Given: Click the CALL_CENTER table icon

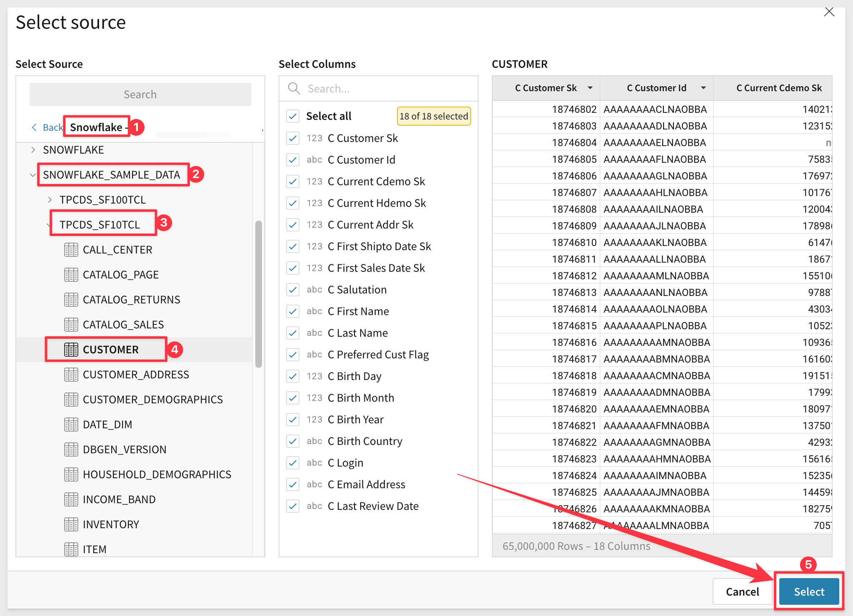Looking at the screenshot, I should point(71,250).
